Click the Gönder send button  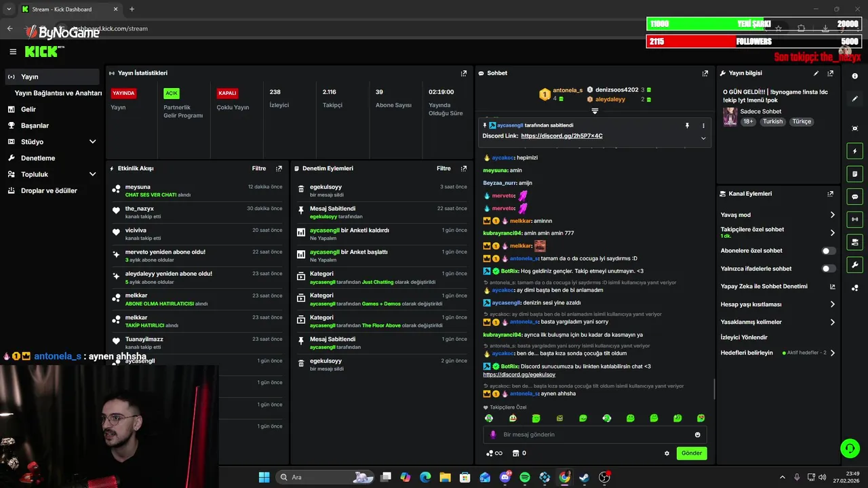pos(692,453)
